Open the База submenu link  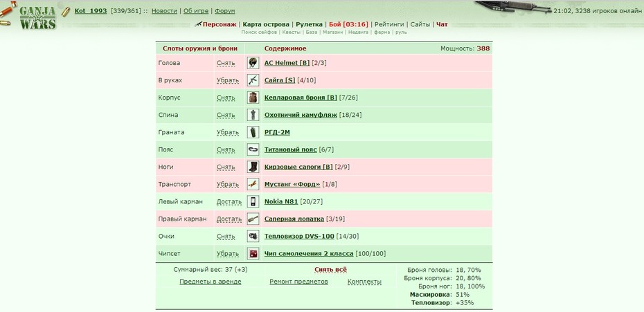click(312, 32)
